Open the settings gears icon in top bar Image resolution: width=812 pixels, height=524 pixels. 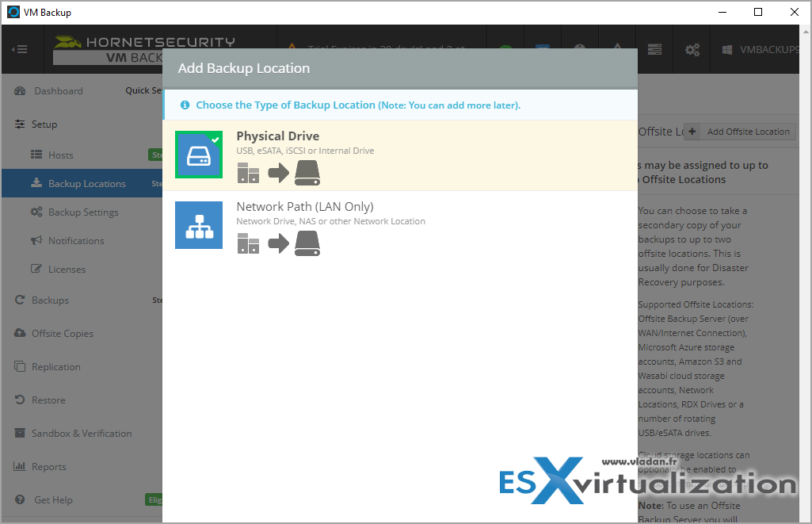[x=692, y=49]
